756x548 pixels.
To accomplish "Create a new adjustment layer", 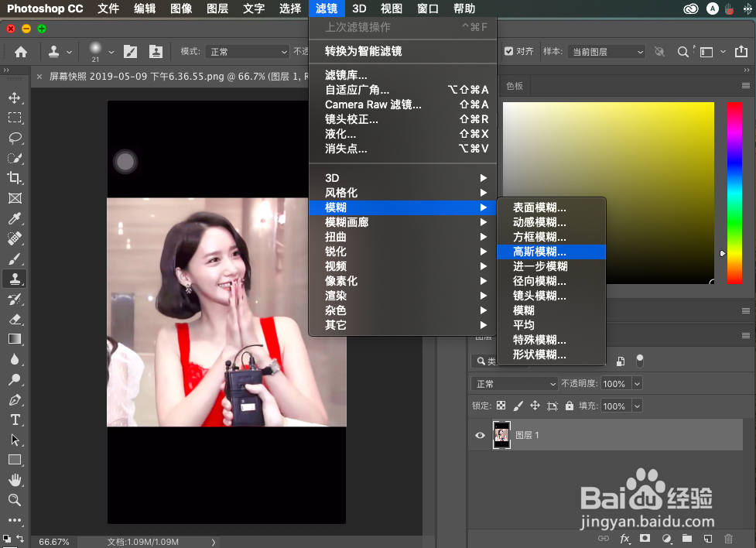I will [666, 539].
